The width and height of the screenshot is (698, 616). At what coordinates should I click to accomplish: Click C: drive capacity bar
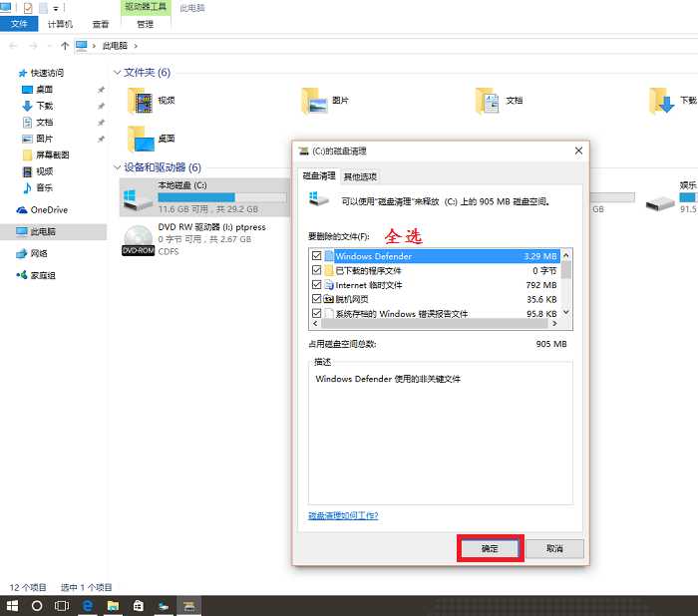pyautogui.click(x=222, y=197)
